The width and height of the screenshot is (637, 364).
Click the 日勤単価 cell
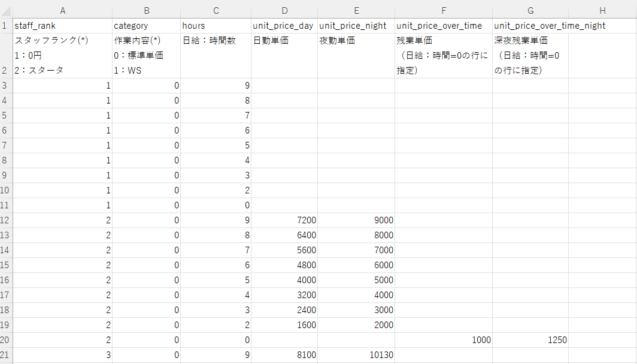point(284,56)
